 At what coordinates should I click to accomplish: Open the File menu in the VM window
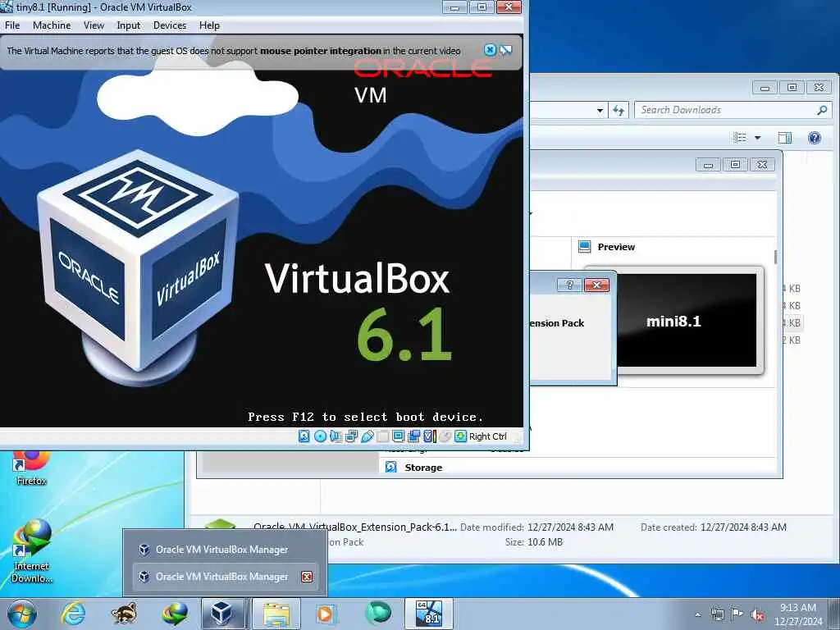click(12, 25)
